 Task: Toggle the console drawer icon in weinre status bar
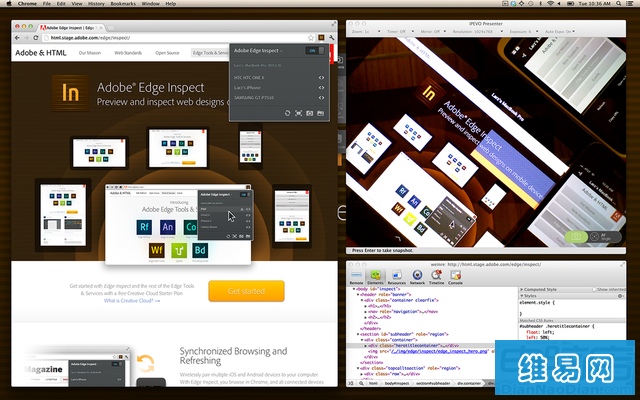351,383
